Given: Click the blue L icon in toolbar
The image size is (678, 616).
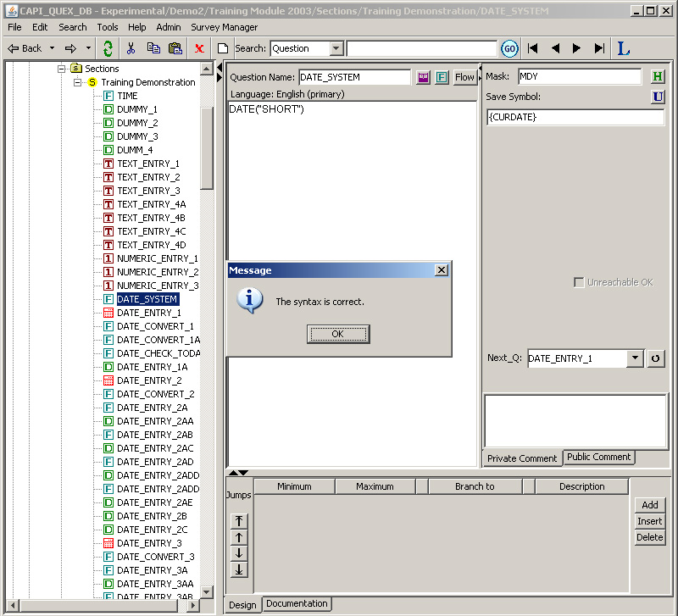Looking at the screenshot, I should (x=623, y=48).
